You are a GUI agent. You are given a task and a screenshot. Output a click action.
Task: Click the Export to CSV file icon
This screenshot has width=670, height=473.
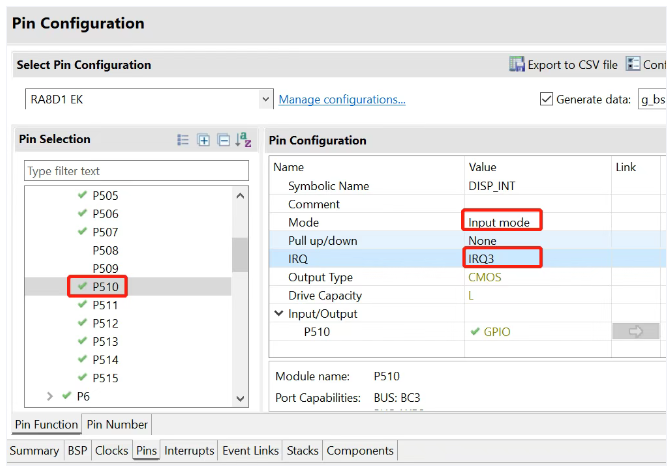517,64
